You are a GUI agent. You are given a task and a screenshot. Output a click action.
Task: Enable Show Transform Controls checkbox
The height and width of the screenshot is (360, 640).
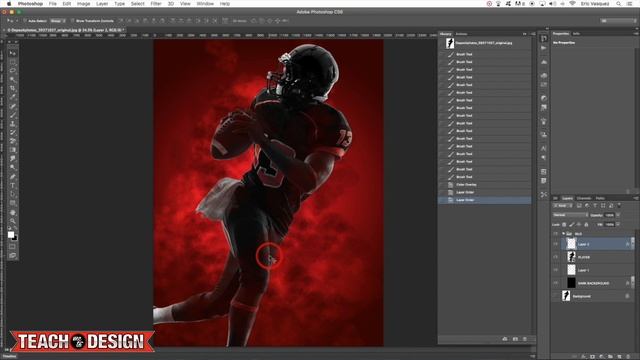click(x=73, y=21)
